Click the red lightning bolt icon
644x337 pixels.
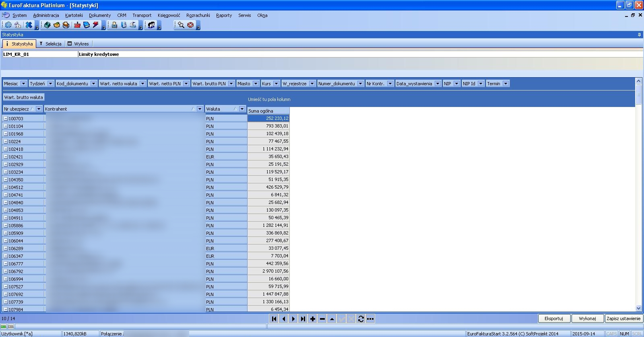point(96,25)
